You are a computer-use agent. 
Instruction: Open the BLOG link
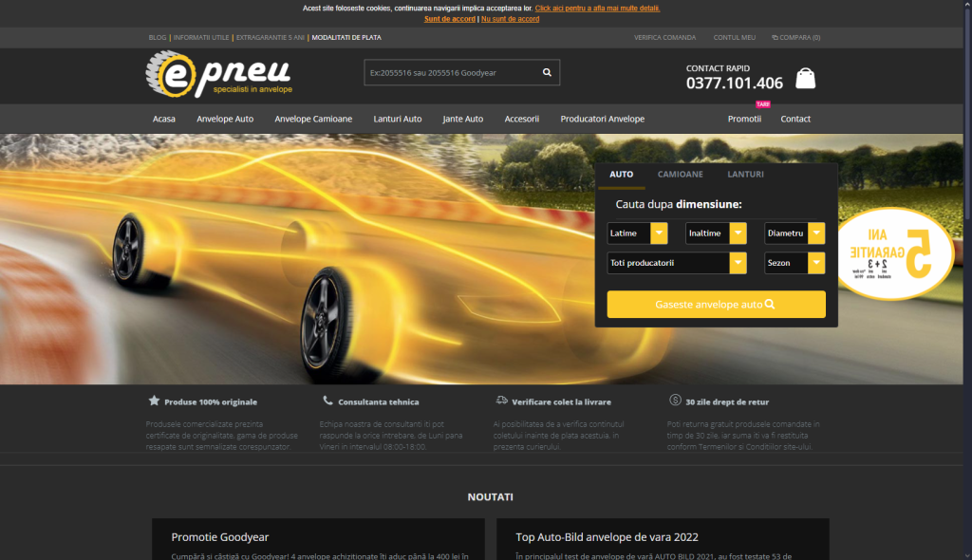pos(158,37)
